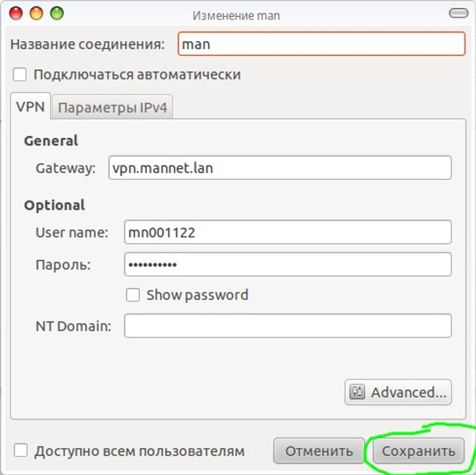Maximize the window with the green button

tap(56, 13)
